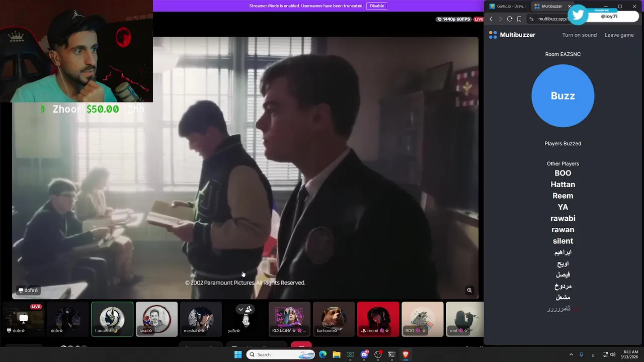The width and height of the screenshot is (644, 362).
Task: Click player name YA in the list
Action: coord(562,207)
